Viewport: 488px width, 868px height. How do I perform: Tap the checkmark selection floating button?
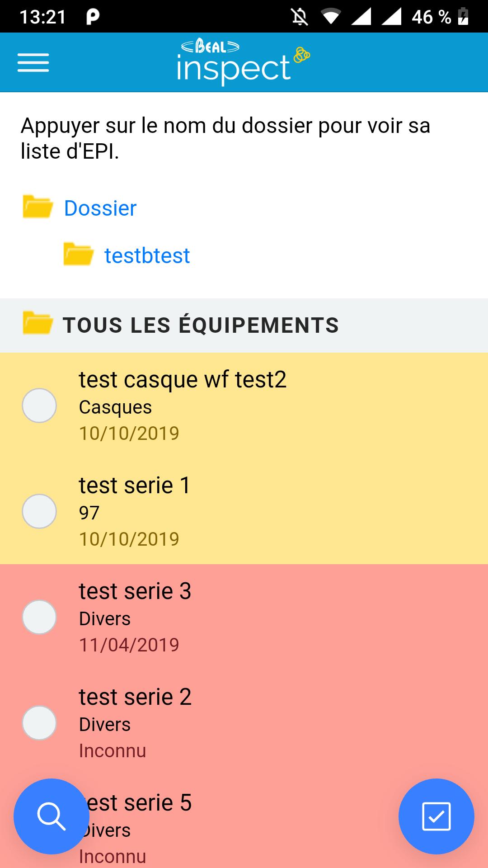(x=436, y=816)
